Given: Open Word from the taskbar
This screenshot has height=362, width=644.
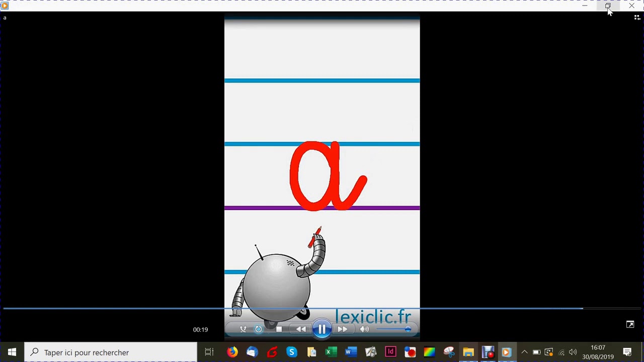Looking at the screenshot, I should (x=350, y=352).
